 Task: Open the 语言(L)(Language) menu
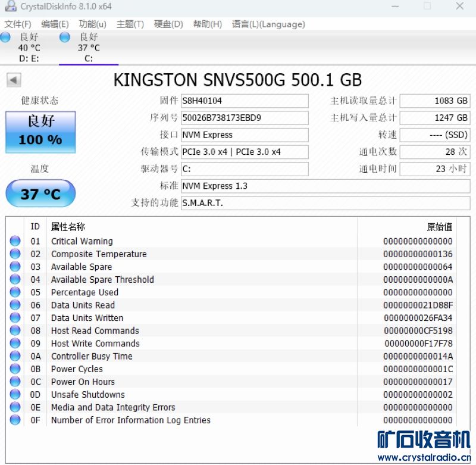pos(268,24)
